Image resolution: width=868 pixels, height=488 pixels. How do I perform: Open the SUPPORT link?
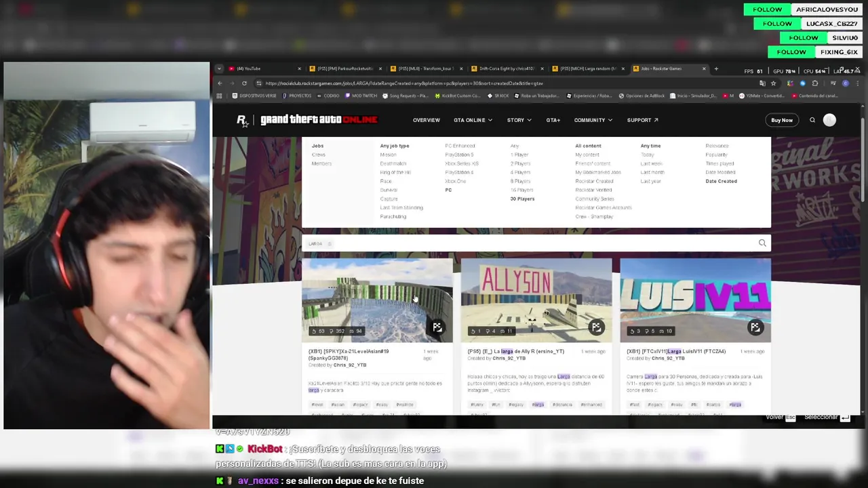coord(643,120)
